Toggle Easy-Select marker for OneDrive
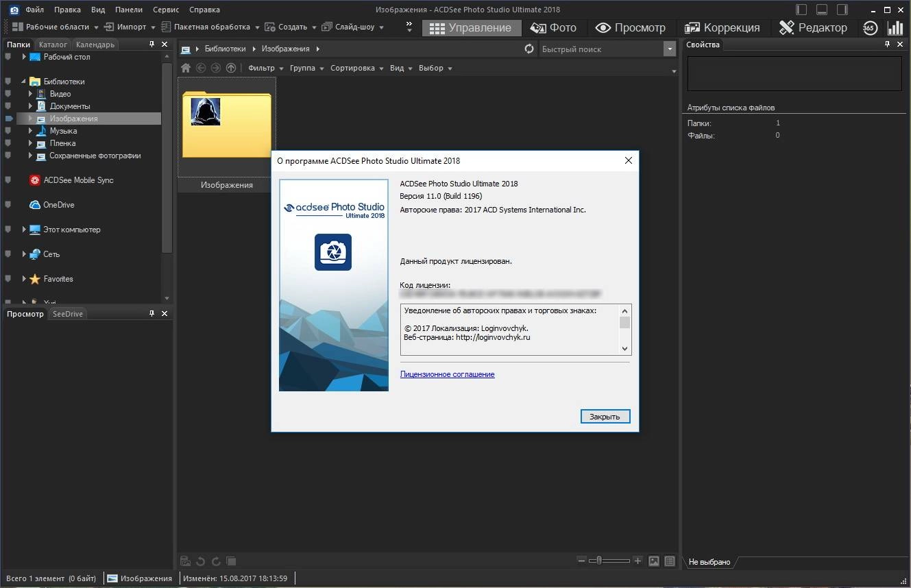The width and height of the screenshot is (911, 588). click(x=8, y=205)
